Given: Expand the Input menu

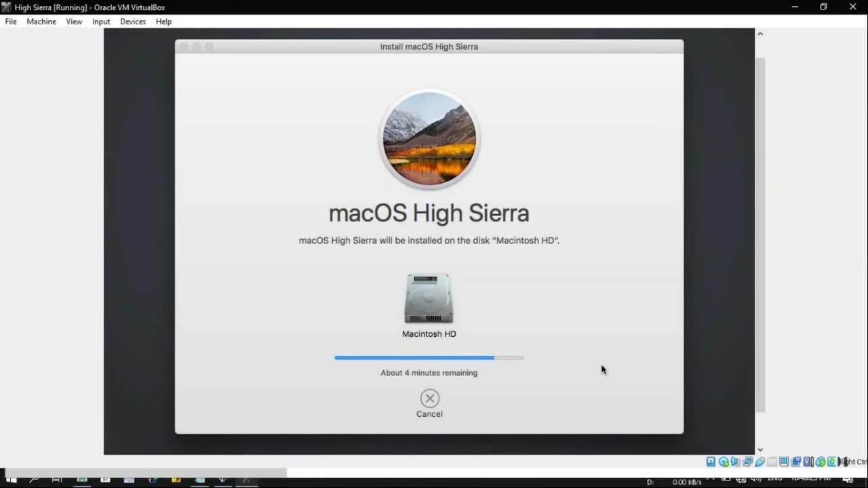Looking at the screenshot, I should click(101, 22).
